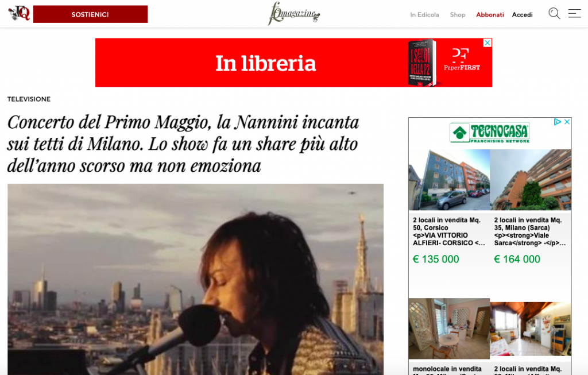Click the FQ logo icon

pos(19,14)
